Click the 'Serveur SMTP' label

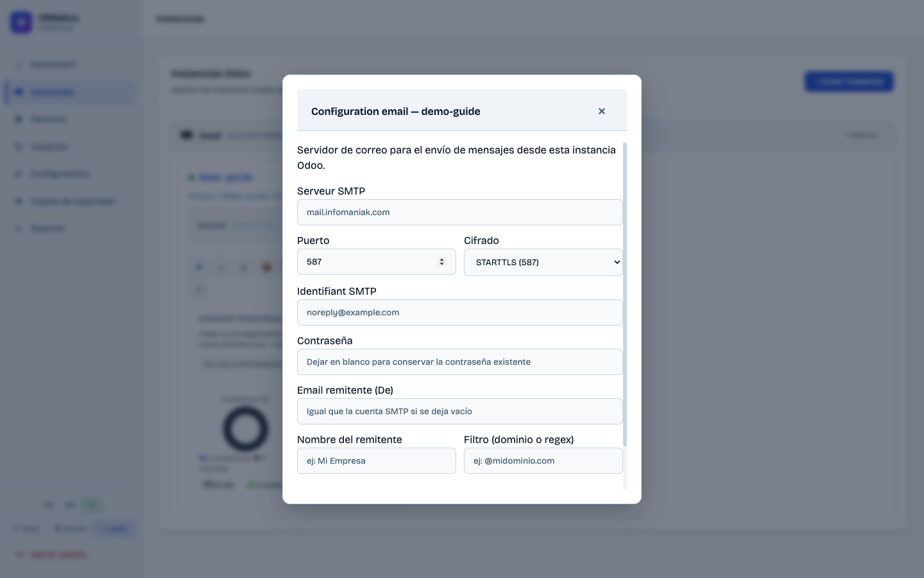point(331,191)
